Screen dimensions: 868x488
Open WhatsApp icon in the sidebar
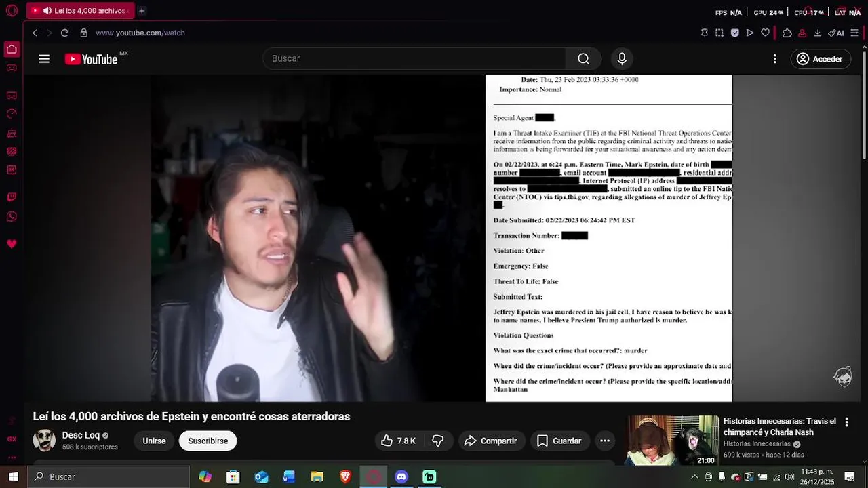[x=12, y=217]
